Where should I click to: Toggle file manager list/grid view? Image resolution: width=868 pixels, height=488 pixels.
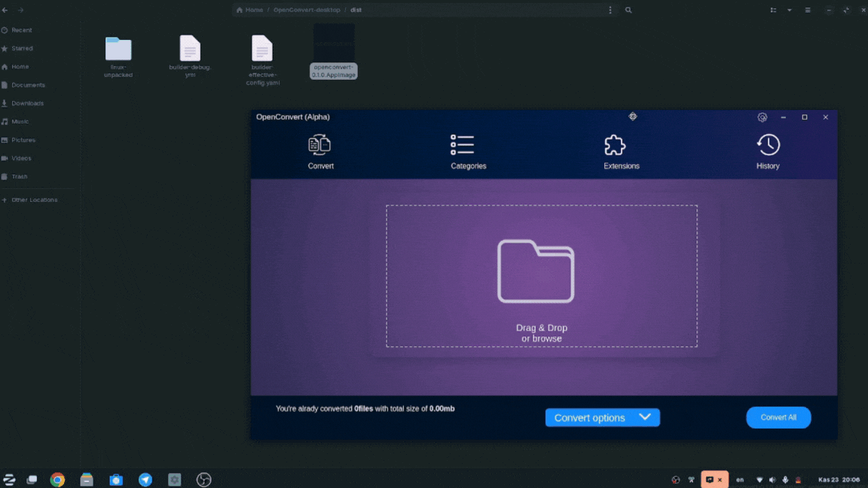pos(773,10)
